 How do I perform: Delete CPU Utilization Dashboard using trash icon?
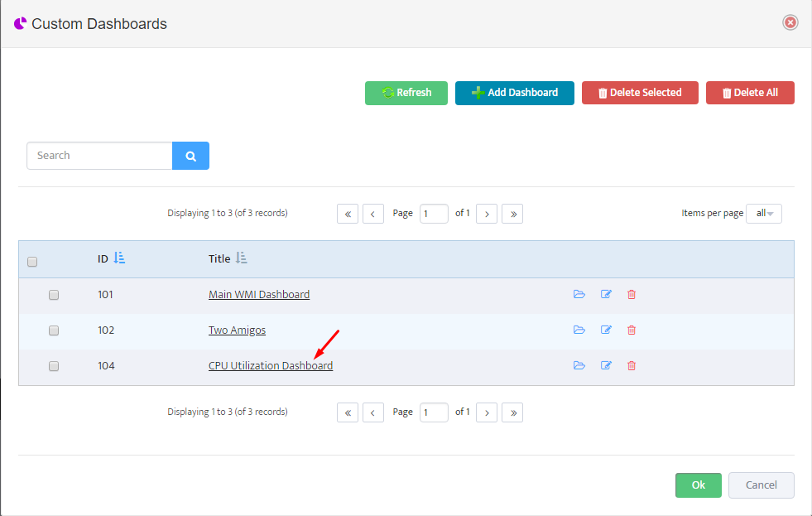pos(632,366)
